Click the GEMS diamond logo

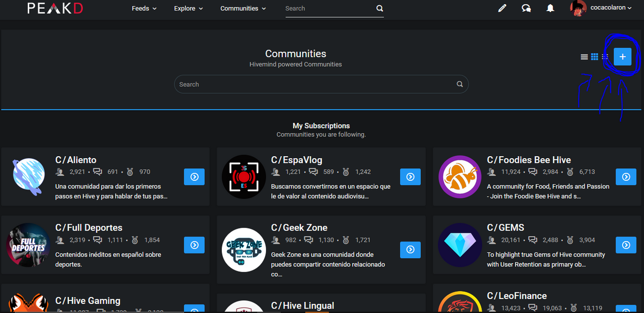pyautogui.click(x=460, y=245)
